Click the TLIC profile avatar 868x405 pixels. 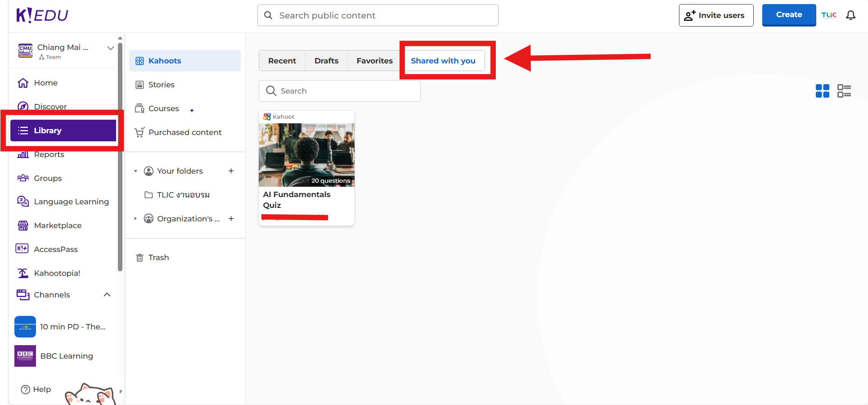click(x=828, y=15)
